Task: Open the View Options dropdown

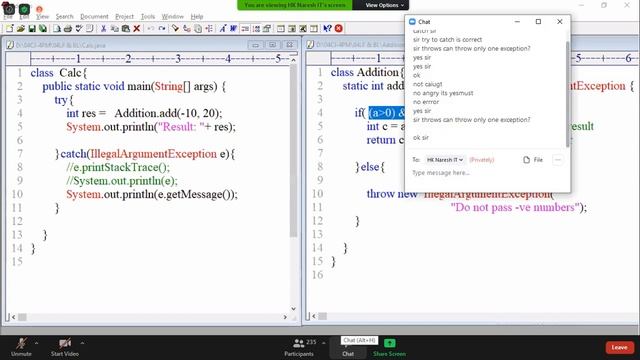Action: point(384,5)
